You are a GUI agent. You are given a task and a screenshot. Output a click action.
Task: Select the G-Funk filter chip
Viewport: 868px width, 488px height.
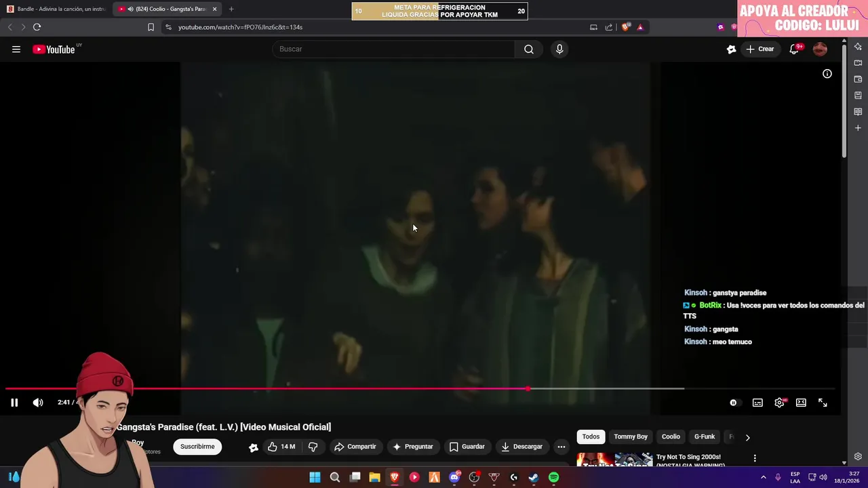(705, 436)
